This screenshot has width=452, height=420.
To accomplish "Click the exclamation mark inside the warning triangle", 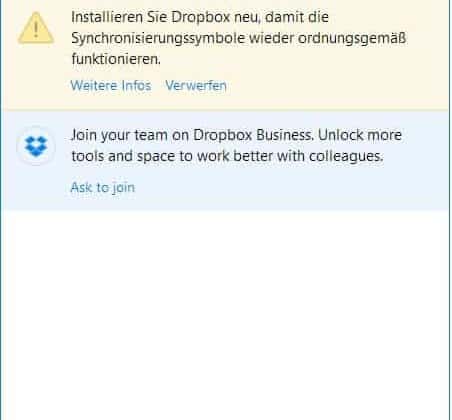I will point(36,29).
